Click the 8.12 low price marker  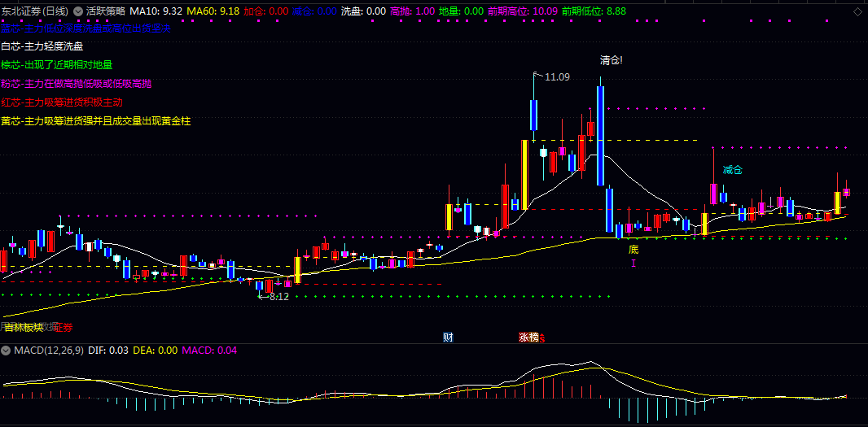click(278, 297)
